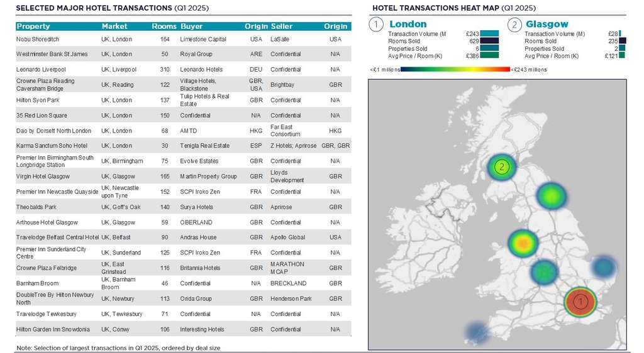Select Barnham Broom property cell
The width and height of the screenshot is (644, 353).
pos(37,283)
